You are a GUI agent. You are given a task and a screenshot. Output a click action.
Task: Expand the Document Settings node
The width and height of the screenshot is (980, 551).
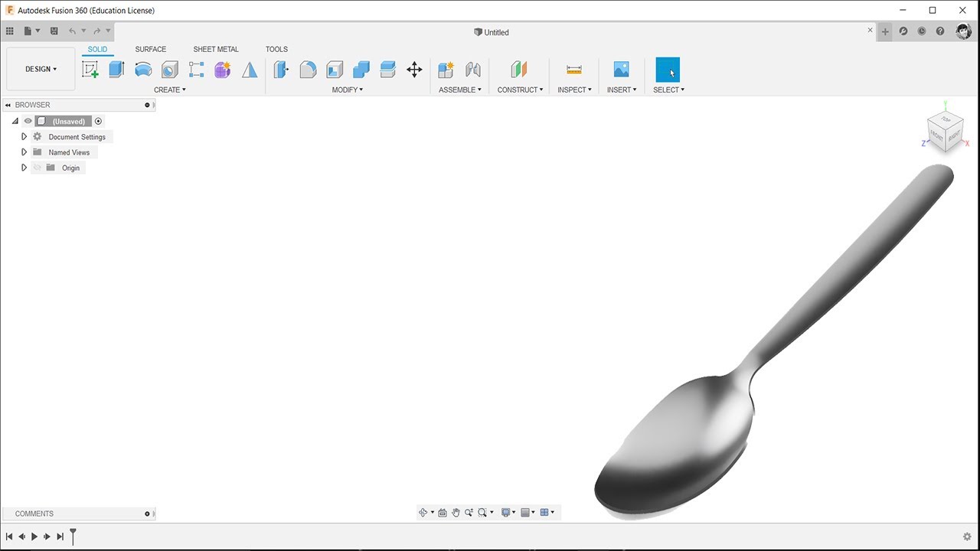[x=24, y=136]
